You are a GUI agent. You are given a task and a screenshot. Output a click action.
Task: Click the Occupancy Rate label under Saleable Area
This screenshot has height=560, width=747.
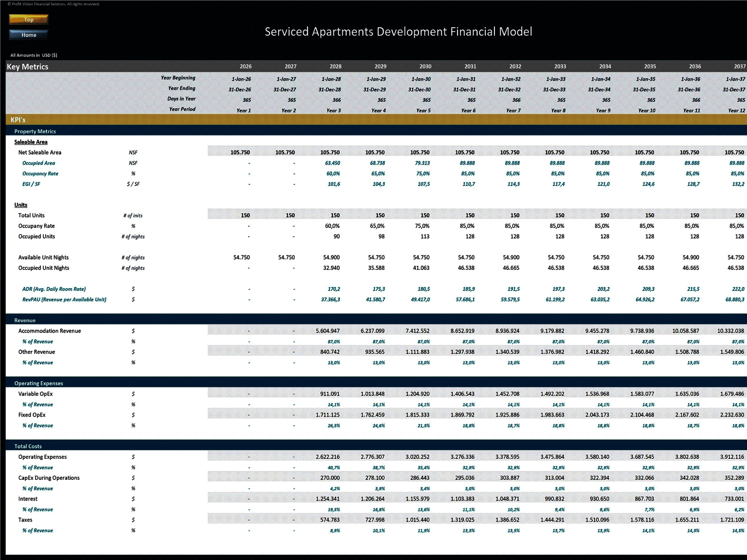click(x=40, y=173)
